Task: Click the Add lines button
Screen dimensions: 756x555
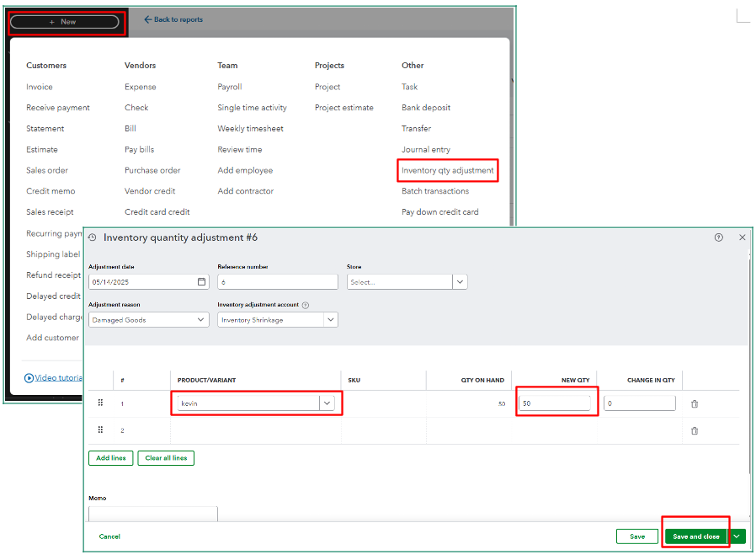Action: tap(111, 458)
